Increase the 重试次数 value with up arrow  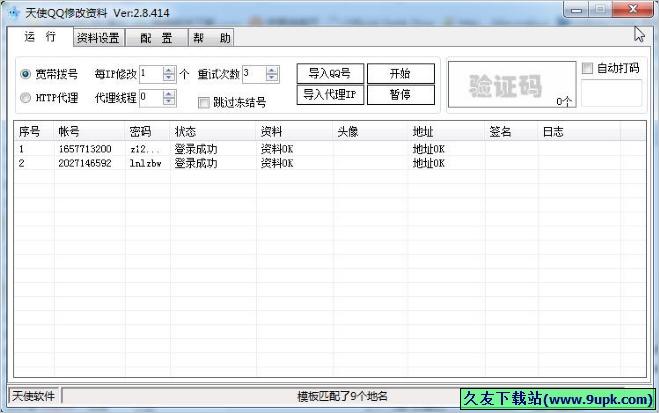coord(272,71)
